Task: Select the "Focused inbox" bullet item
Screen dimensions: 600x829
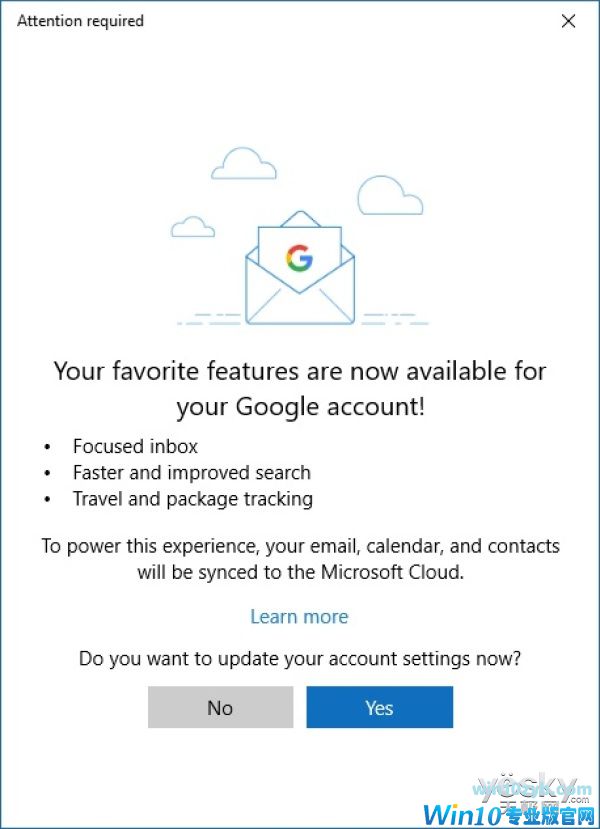Action: (x=135, y=446)
